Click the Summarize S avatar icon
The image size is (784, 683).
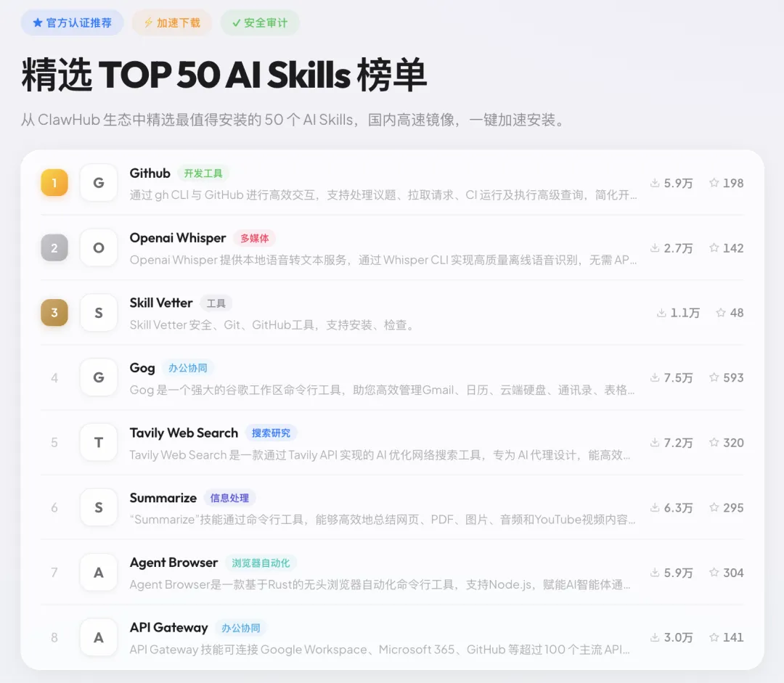tap(99, 507)
